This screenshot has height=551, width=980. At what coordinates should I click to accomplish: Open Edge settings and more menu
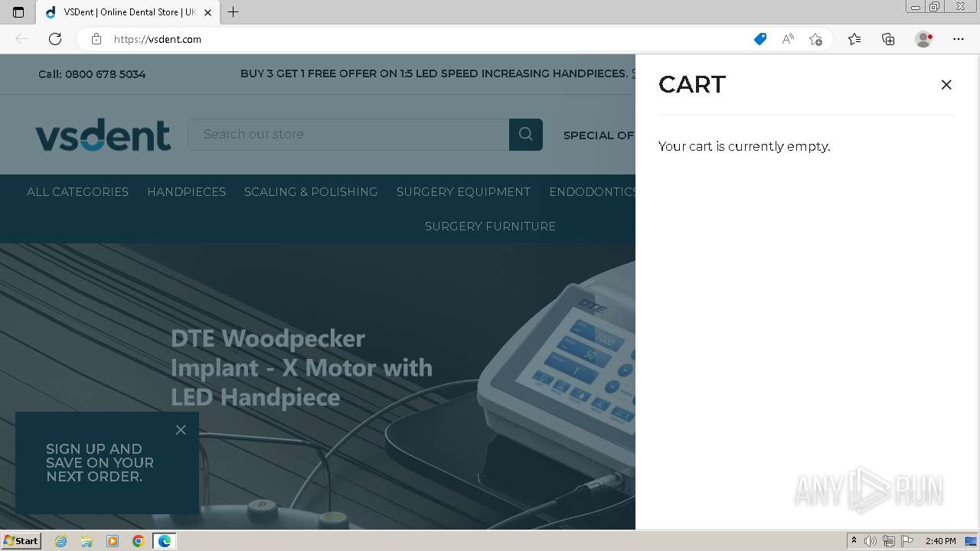tap(959, 39)
